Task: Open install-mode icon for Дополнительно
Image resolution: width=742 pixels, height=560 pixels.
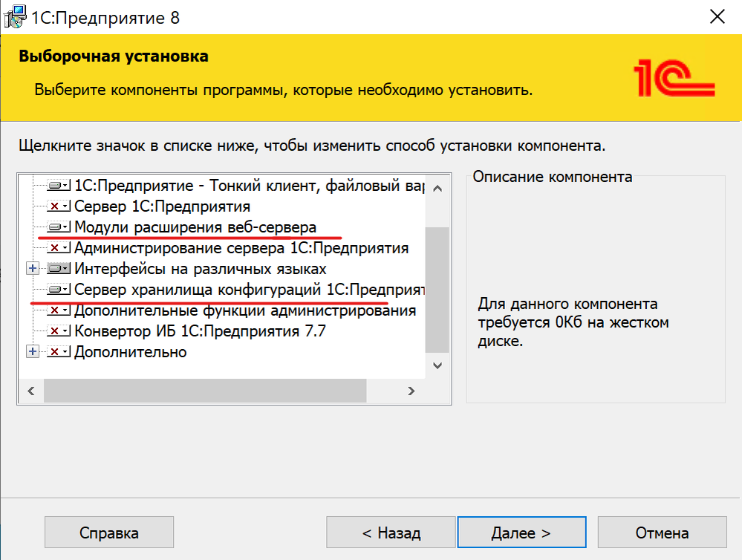Action: pos(59,352)
